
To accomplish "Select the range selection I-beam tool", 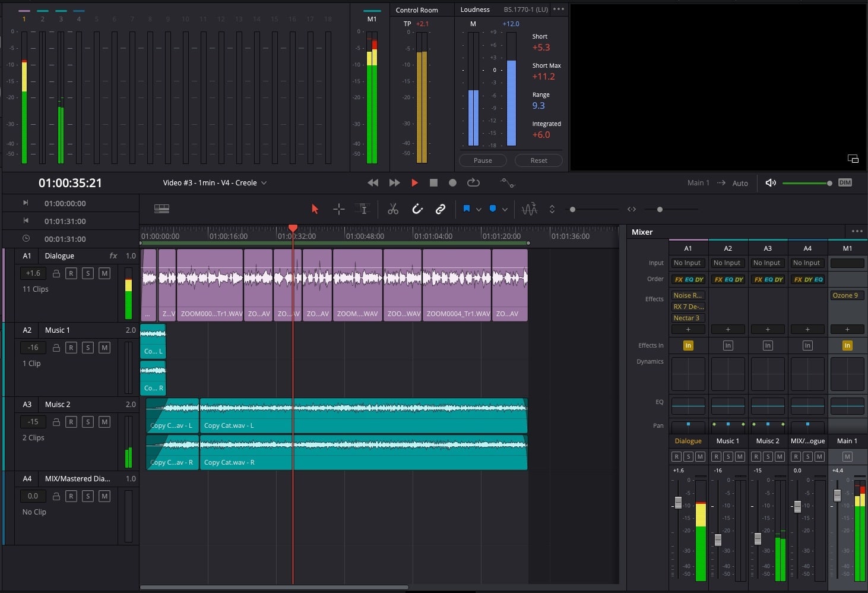I will 362,209.
